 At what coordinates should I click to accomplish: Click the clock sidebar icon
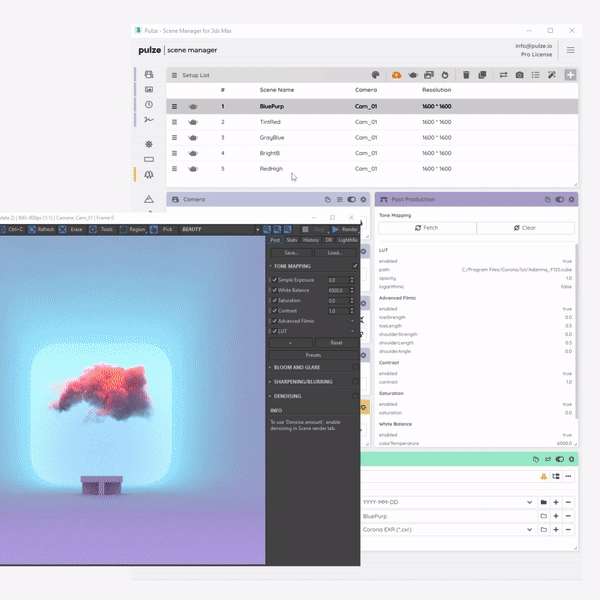point(149,104)
